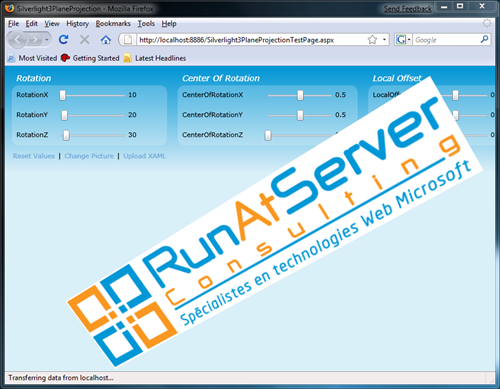Open the View menu
The height and width of the screenshot is (389, 500).
(x=52, y=24)
